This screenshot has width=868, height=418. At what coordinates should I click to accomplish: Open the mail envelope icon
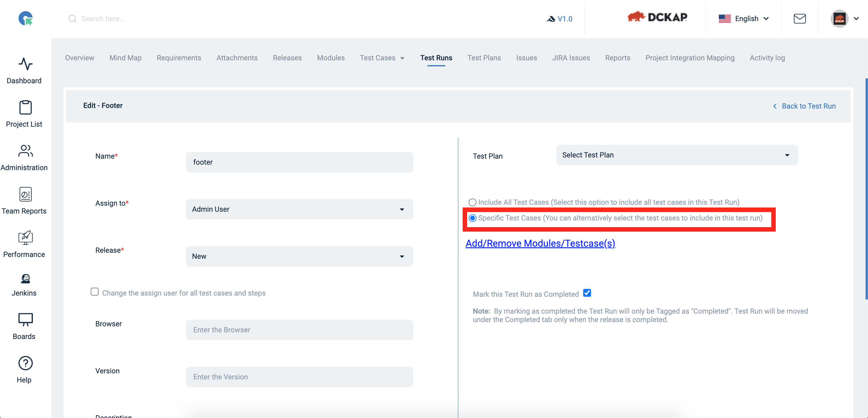tap(800, 18)
